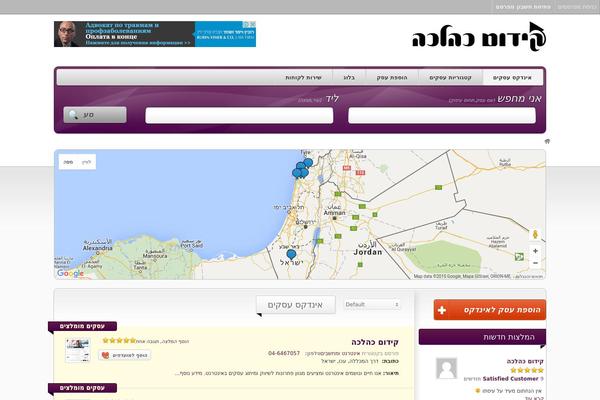Zoom in the map with plus button

click(535, 251)
